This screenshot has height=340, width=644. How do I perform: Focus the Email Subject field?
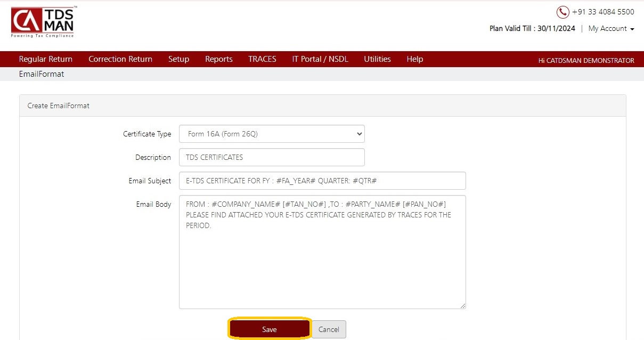coord(322,181)
